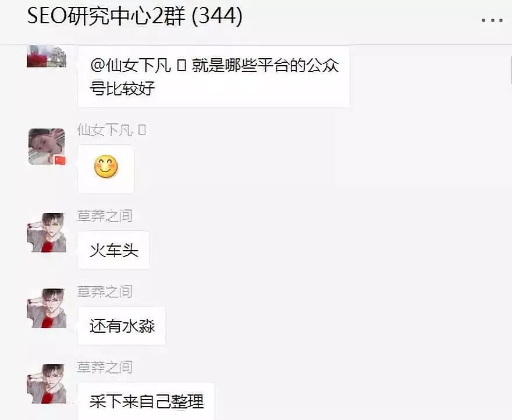The width and height of the screenshot is (512, 420).
Task: Click 草莽之间 name above 还有水淼
Action: tap(105, 291)
